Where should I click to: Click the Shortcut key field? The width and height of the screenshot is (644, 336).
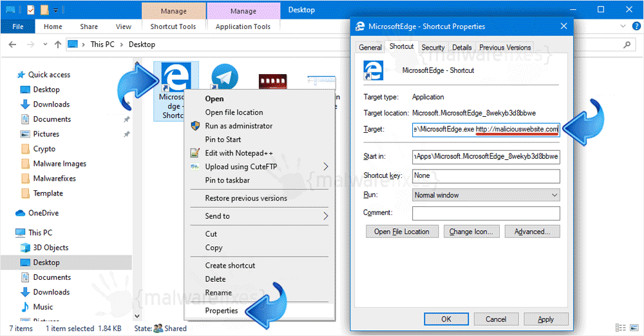click(486, 175)
